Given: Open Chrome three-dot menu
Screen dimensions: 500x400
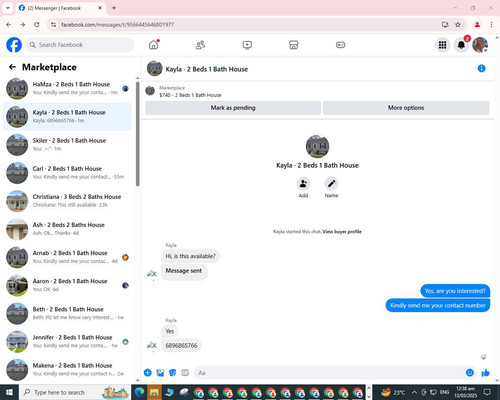Looking at the screenshot, I should coord(491,24).
